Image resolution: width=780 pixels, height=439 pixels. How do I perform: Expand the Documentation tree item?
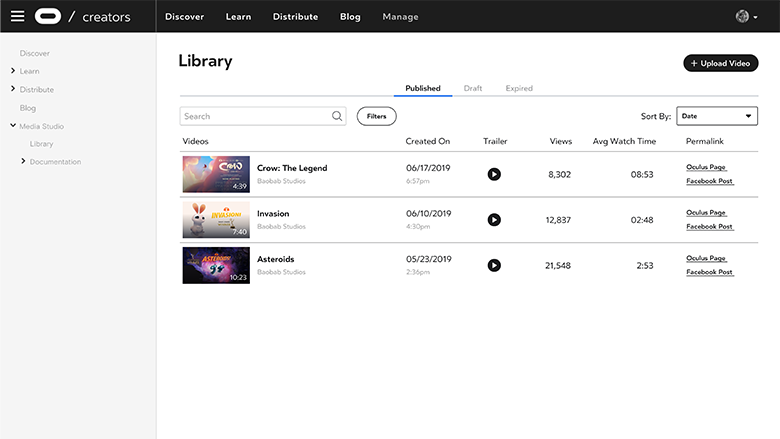click(23, 161)
